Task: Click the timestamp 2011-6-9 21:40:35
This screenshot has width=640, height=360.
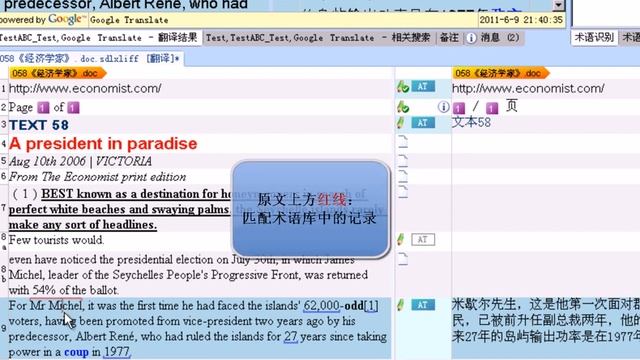Action: tap(521, 20)
